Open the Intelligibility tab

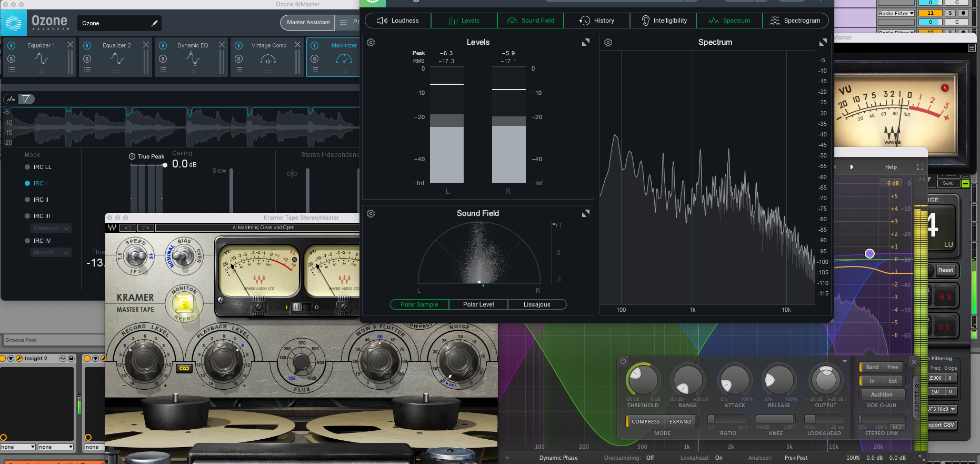663,21
